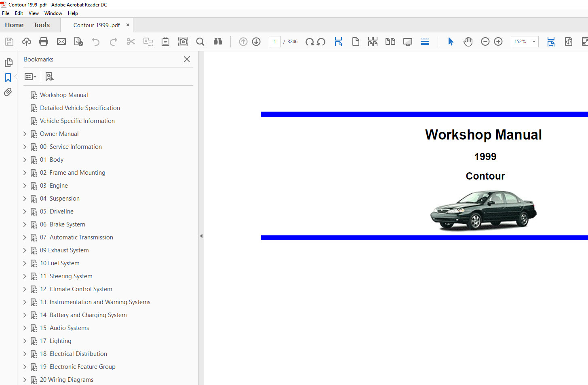This screenshot has width=588, height=385.
Task: Collapse the navigation pane divider arrow
Action: (201, 236)
